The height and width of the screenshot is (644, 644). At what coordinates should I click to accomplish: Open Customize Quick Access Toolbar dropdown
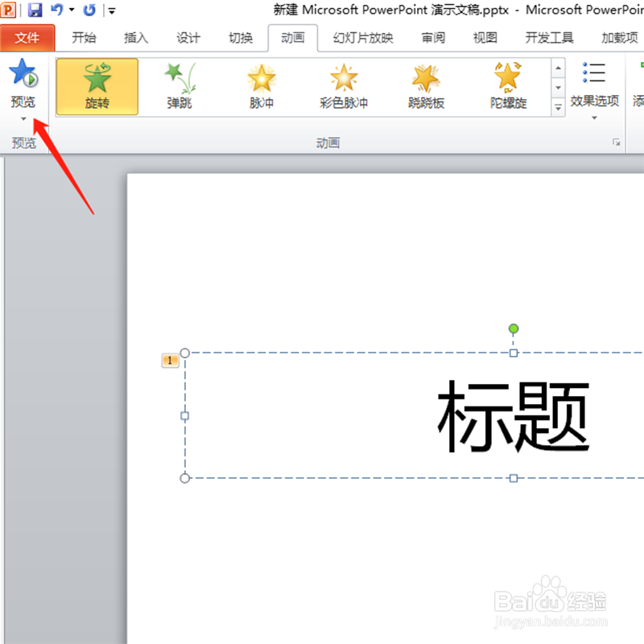tap(112, 10)
